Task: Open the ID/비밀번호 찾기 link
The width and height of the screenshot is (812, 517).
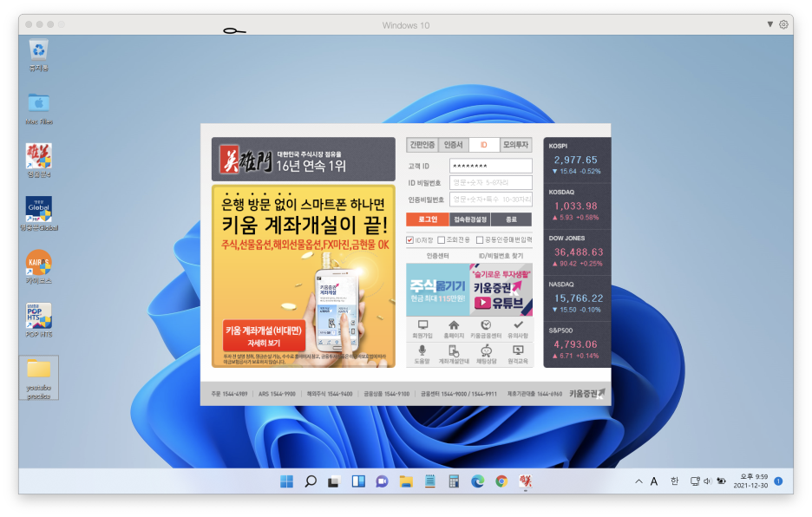Action: click(x=501, y=256)
